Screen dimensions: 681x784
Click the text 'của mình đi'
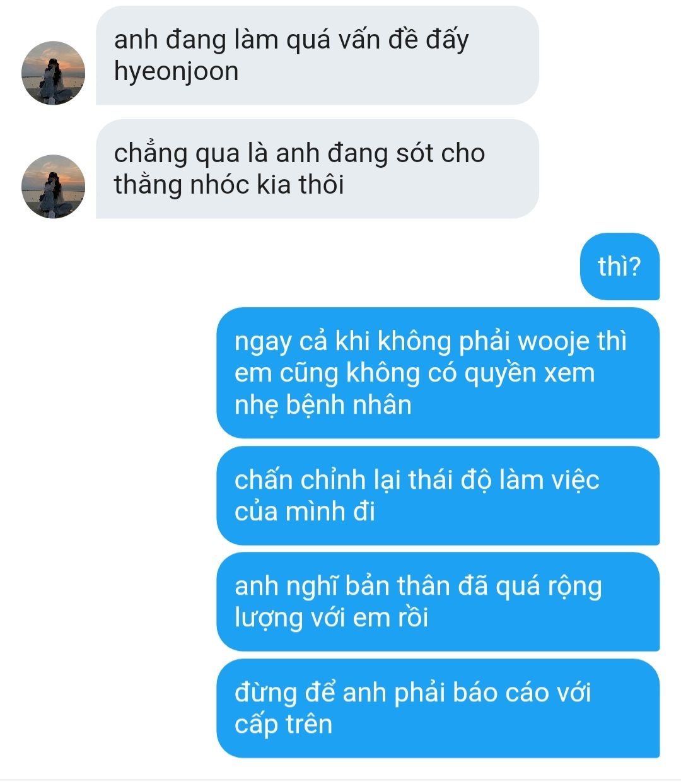(305, 512)
